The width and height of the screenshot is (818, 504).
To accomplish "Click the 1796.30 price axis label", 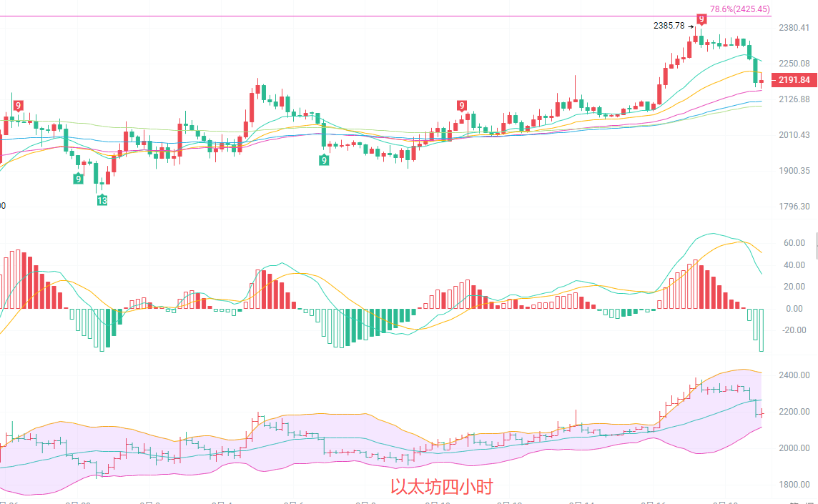I will pyautogui.click(x=794, y=207).
